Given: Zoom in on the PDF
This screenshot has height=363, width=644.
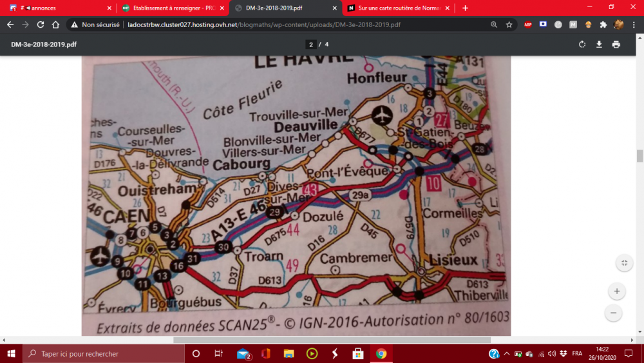Looking at the screenshot, I should [x=617, y=291].
